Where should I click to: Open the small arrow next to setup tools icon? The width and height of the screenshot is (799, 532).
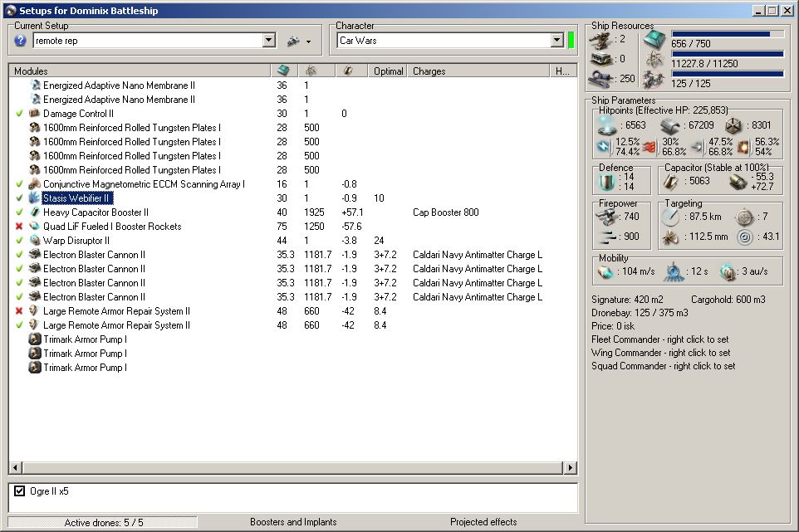click(x=308, y=41)
